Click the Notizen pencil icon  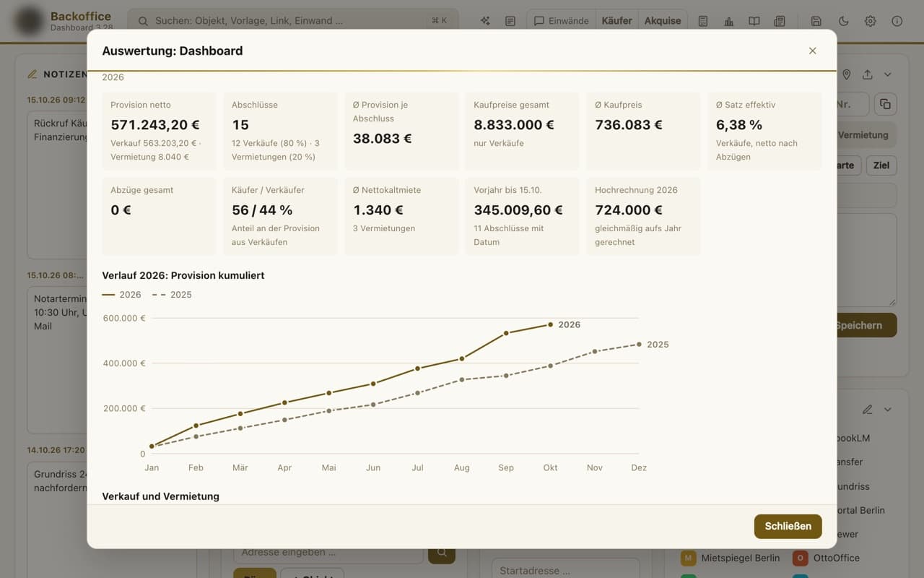tap(32, 74)
